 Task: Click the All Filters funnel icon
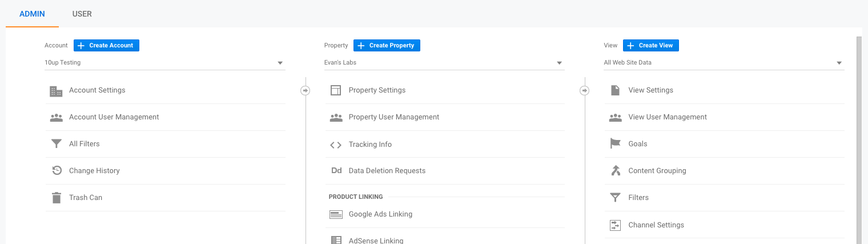point(56,144)
